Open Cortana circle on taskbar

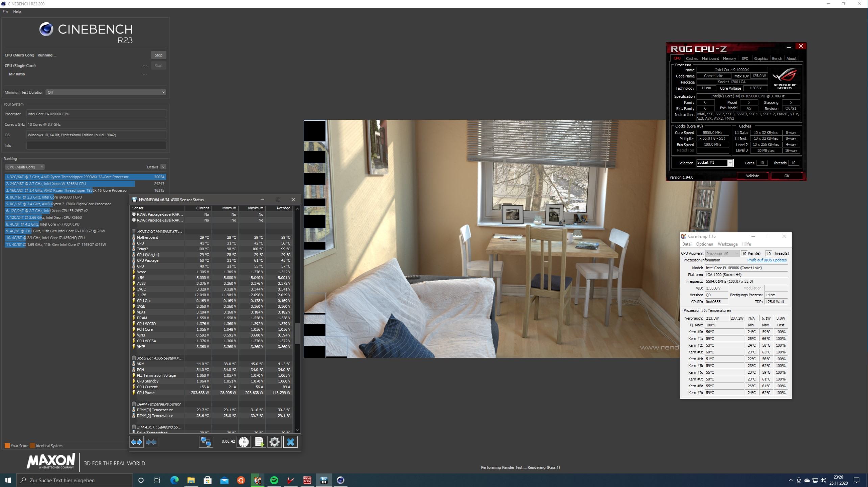pos(141,480)
